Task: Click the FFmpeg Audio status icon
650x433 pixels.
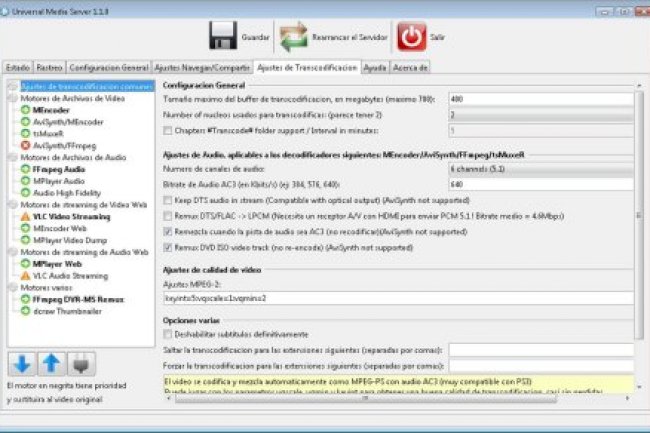Action: pyautogui.click(x=25, y=169)
